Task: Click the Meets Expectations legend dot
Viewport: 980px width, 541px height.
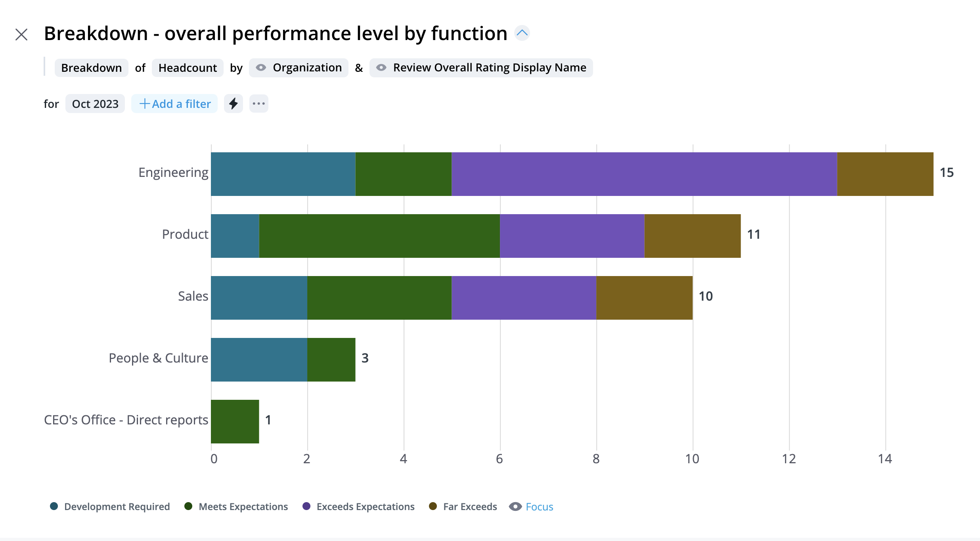Action: click(188, 506)
